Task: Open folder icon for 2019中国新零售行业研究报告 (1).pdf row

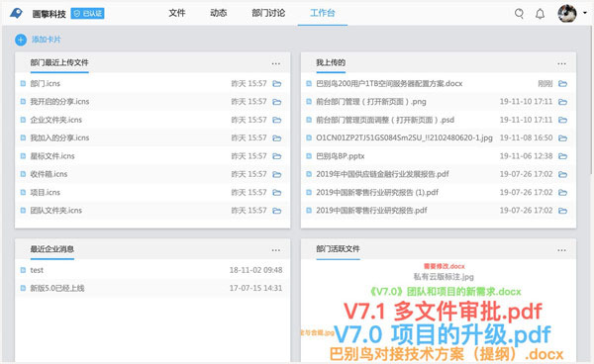Action: click(x=563, y=193)
